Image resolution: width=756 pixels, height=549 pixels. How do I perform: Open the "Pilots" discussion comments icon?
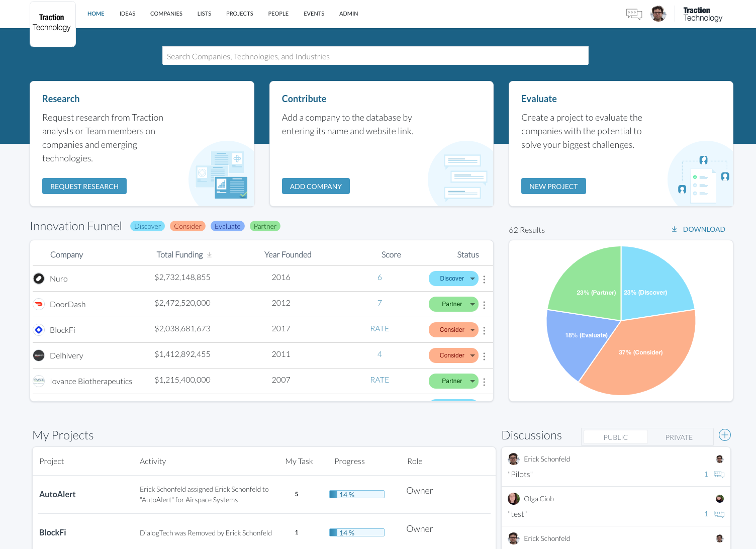(719, 474)
